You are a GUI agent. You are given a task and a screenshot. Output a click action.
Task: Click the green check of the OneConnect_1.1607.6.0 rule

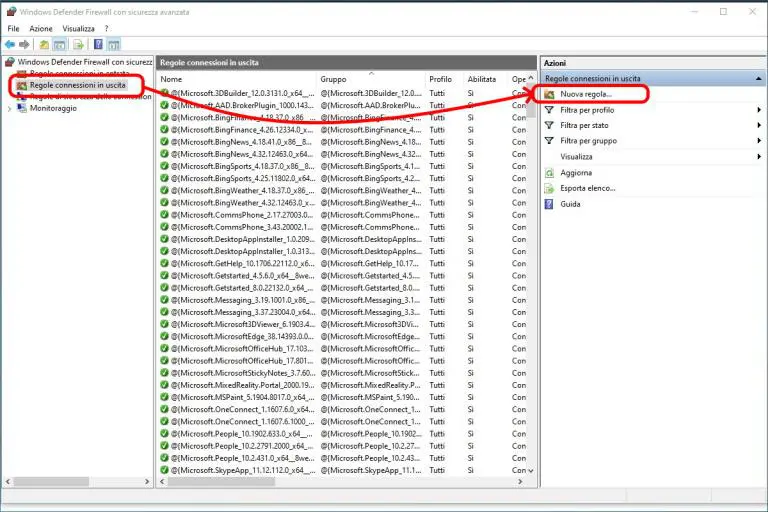(x=164, y=409)
